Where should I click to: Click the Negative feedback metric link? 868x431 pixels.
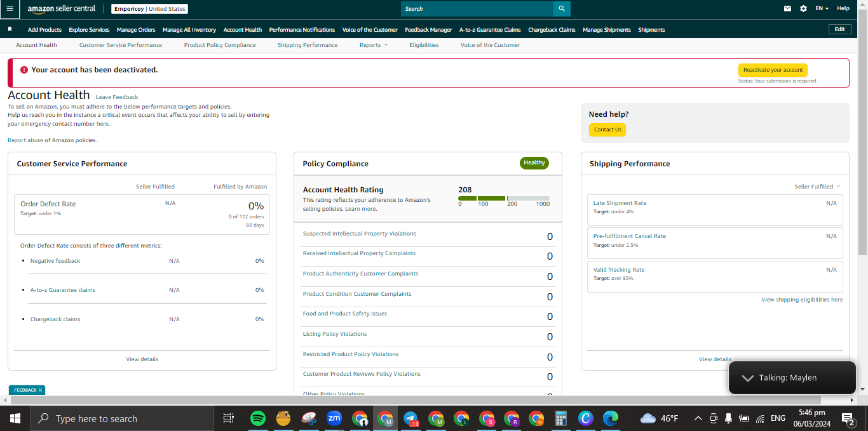[x=55, y=261]
